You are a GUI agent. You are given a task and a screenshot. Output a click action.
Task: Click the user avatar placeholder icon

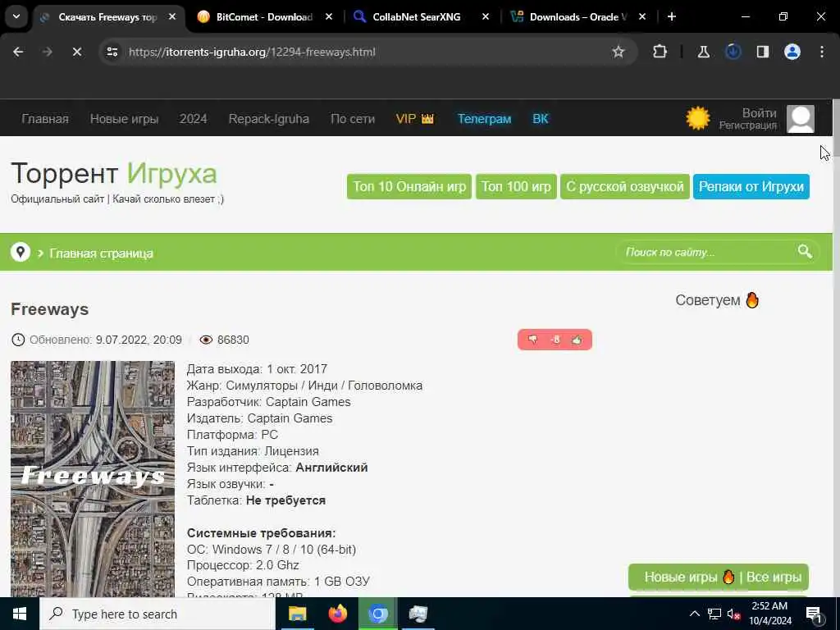(x=801, y=119)
